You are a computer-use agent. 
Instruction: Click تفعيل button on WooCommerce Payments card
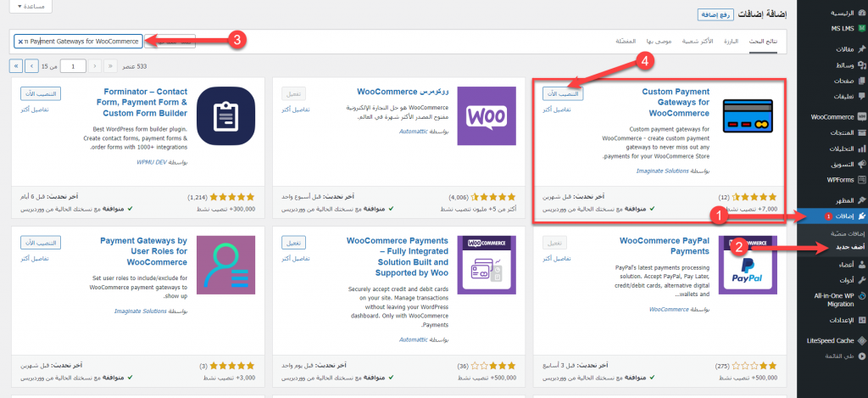point(293,242)
